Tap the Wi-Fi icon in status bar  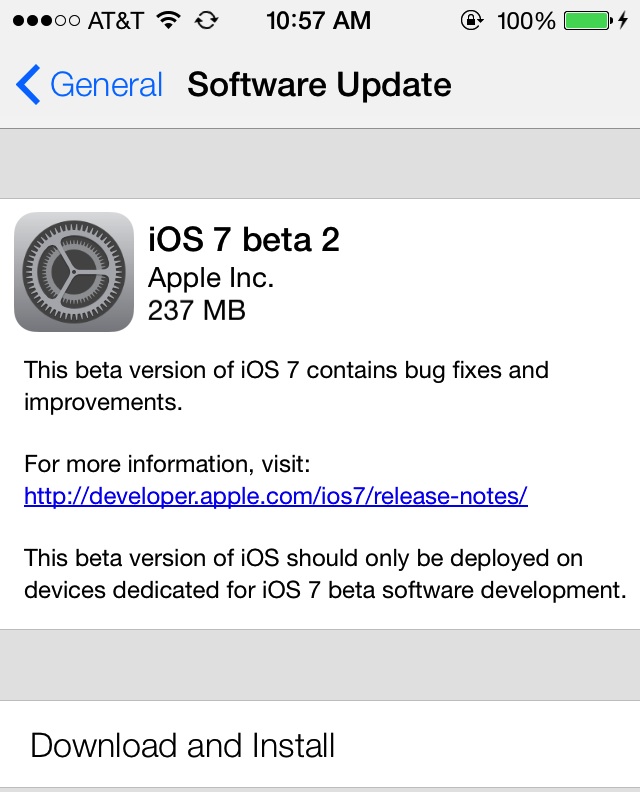[169, 20]
